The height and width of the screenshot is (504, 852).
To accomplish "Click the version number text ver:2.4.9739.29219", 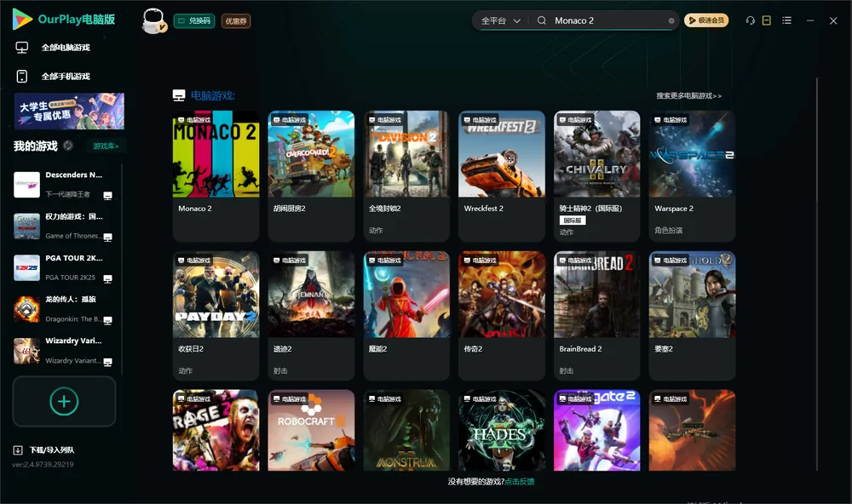I will [43, 464].
